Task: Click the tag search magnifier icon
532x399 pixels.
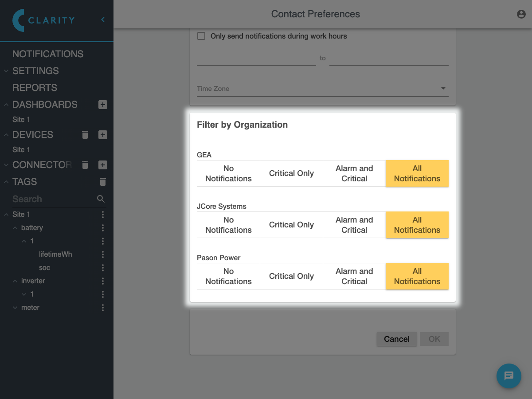Action: tap(101, 199)
